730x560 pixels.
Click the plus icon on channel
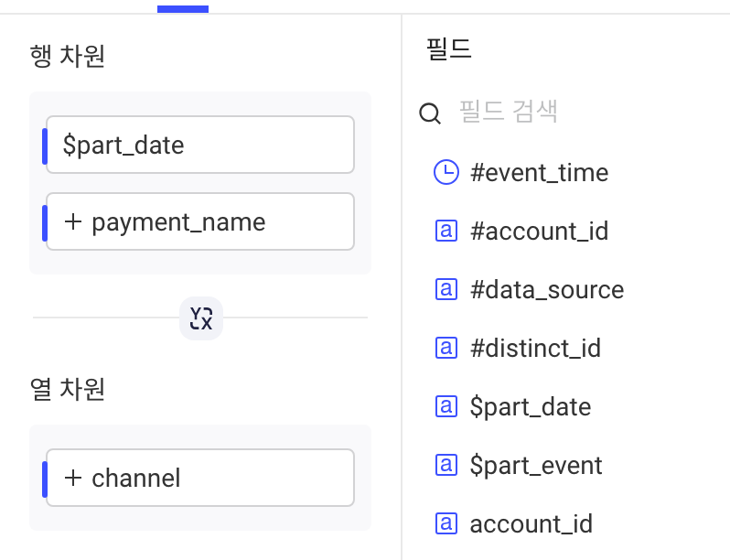coord(73,478)
